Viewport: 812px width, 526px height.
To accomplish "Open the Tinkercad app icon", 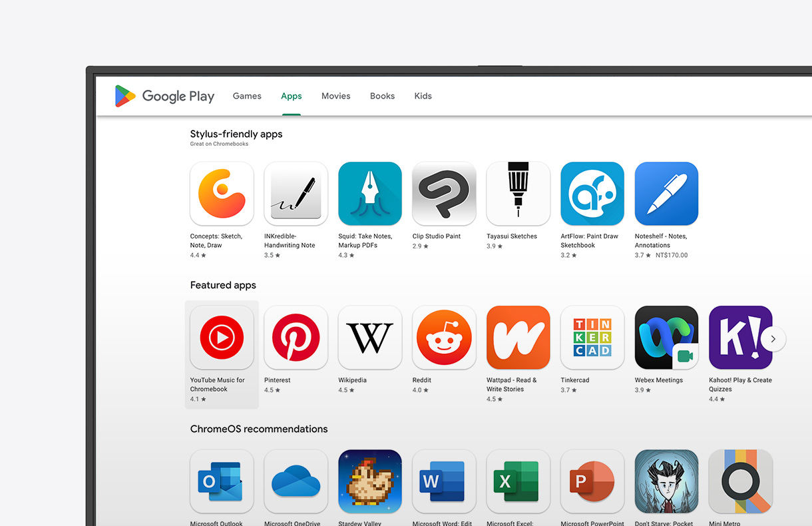I will (x=592, y=338).
